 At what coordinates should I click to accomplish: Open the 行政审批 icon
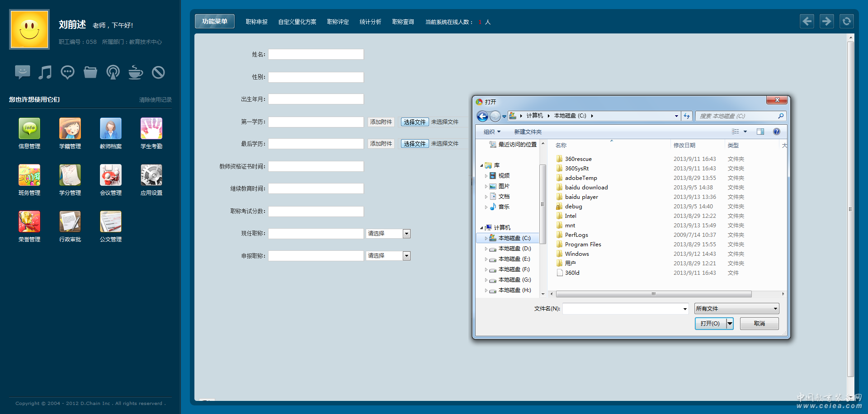(x=70, y=222)
